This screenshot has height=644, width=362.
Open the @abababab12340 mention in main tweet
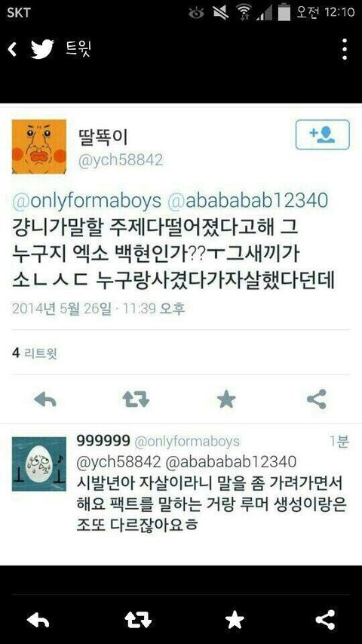tap(249, 200)
